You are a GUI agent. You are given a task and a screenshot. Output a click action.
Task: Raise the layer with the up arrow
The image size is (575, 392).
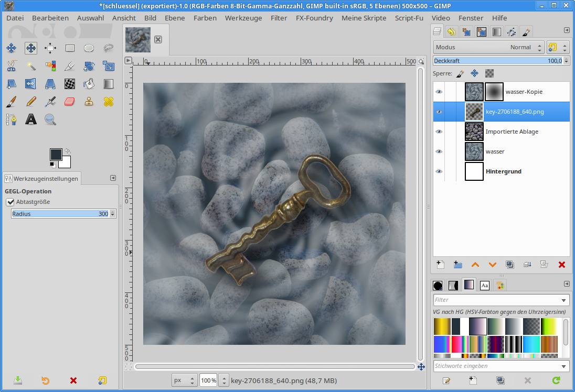475,265
